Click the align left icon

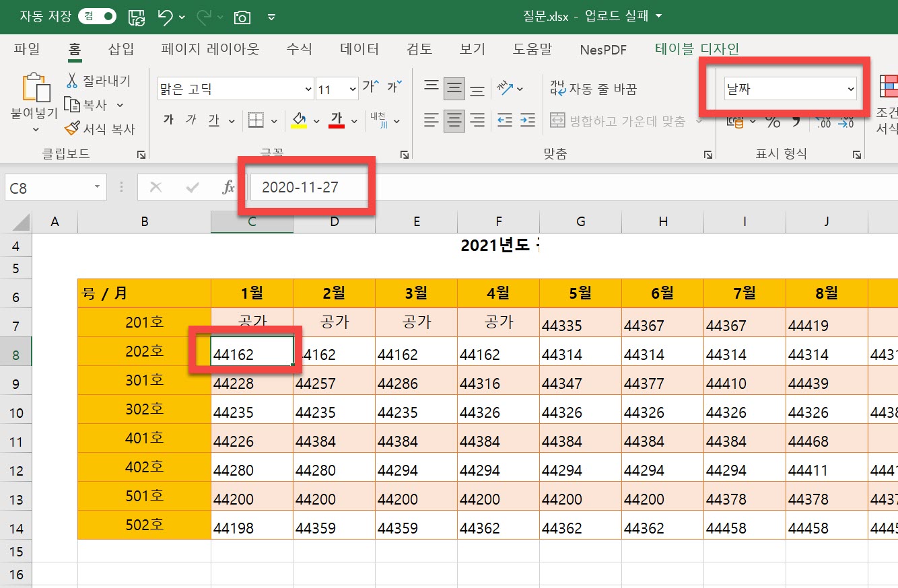click(x=431, y=120)
